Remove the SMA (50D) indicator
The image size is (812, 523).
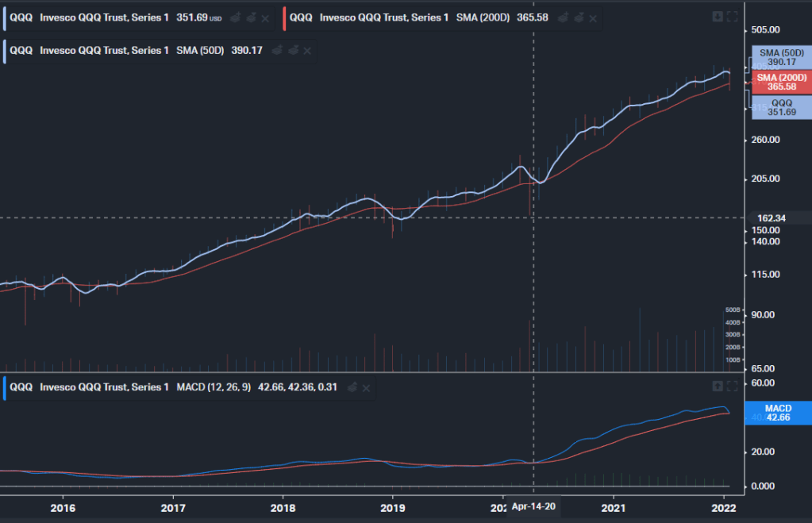[307, 50]
